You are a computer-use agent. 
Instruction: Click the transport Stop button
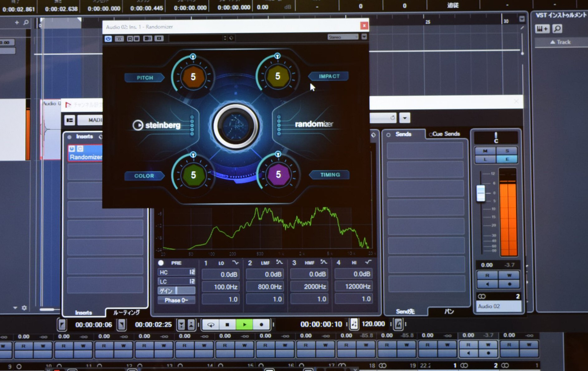tap(227, 325)
